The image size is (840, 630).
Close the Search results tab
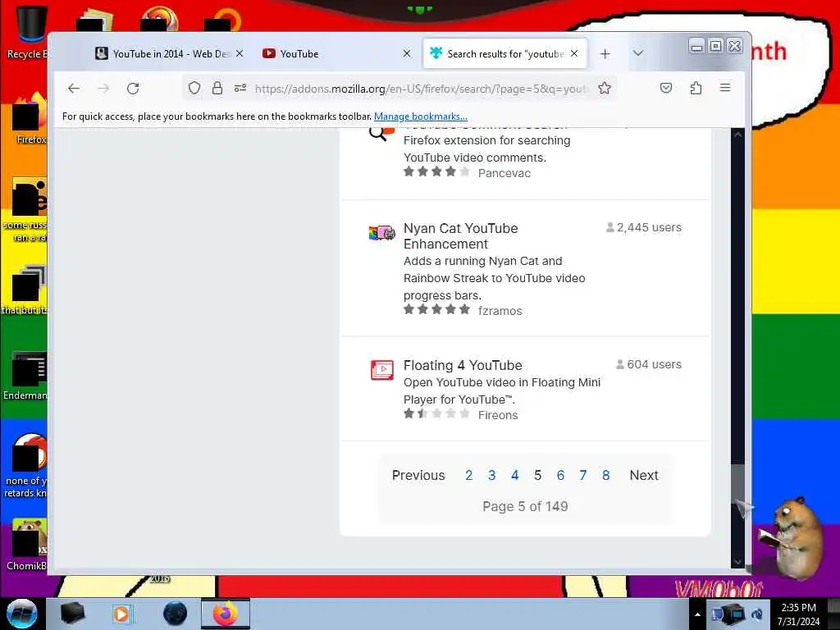point(573,53)
